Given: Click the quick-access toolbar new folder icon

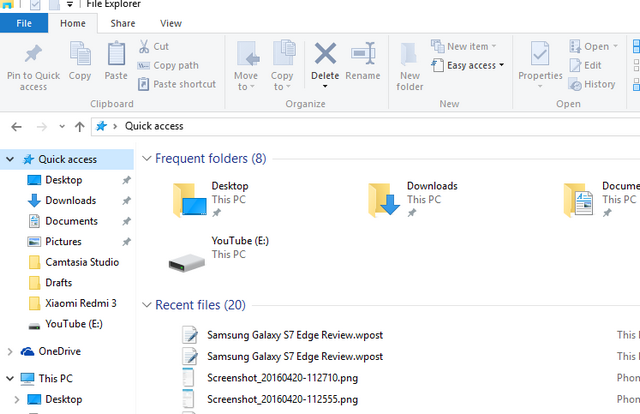Looking at the screenshot, I should click(x=54, y=5).
